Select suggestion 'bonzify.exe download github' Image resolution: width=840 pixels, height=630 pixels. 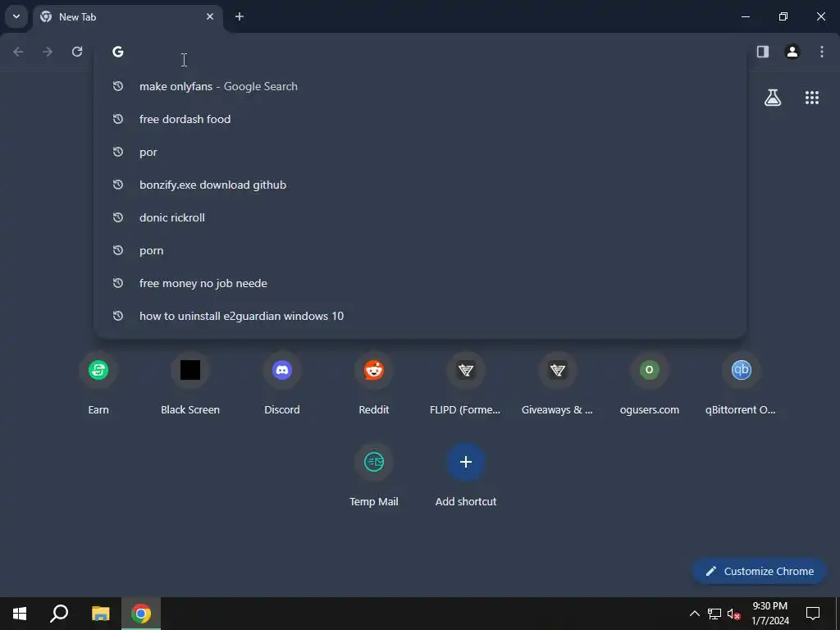[420, 185]
